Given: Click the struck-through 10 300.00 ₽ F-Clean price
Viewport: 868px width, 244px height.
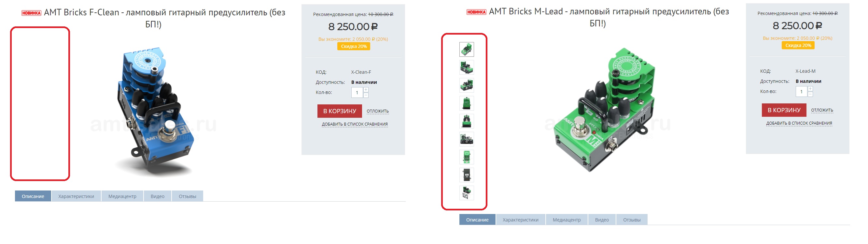Looking at the screenshot, I should [380, 14].
